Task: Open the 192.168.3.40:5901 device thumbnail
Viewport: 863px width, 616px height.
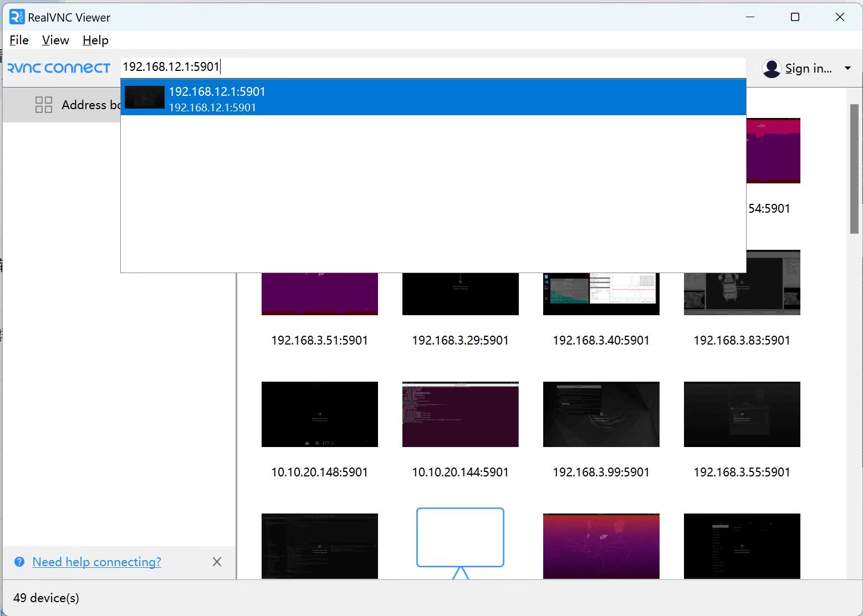Action: click(601, 294)
